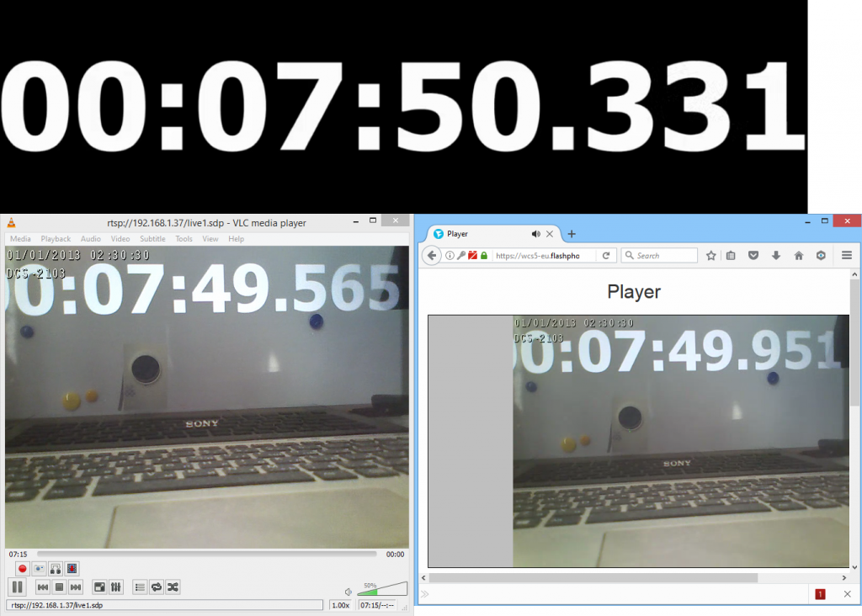862x616 pixels.
Task: Start recording the stream in VLC
Action: point(21,569)
